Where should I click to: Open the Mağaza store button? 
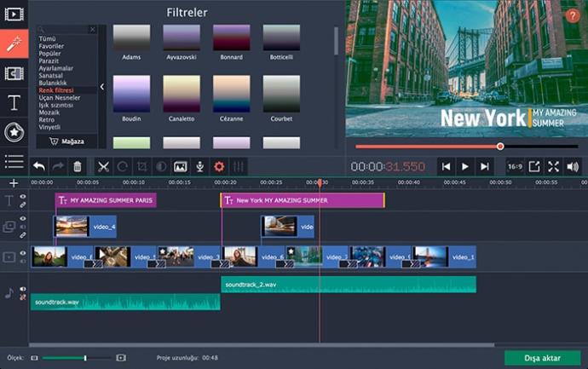66,141
